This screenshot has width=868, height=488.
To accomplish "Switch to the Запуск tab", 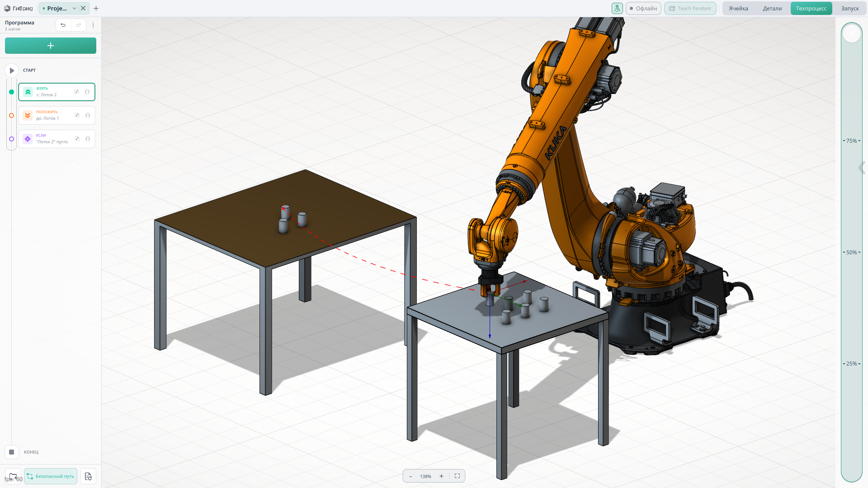I will pos(850,8).
